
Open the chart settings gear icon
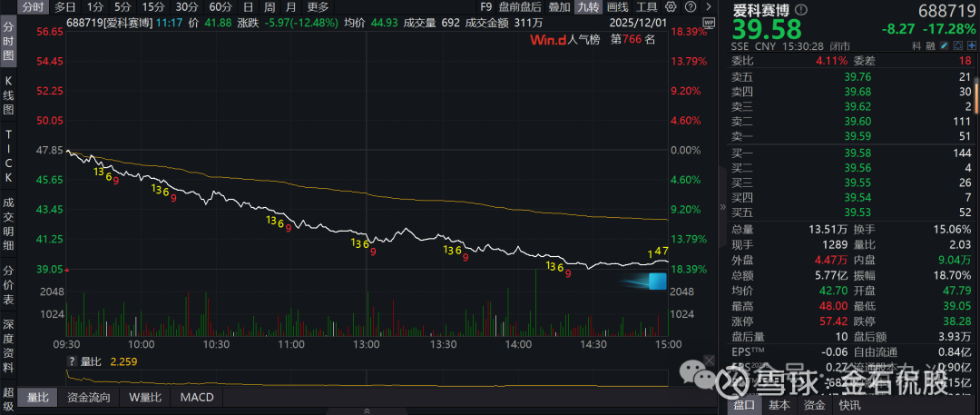point(671,7)
